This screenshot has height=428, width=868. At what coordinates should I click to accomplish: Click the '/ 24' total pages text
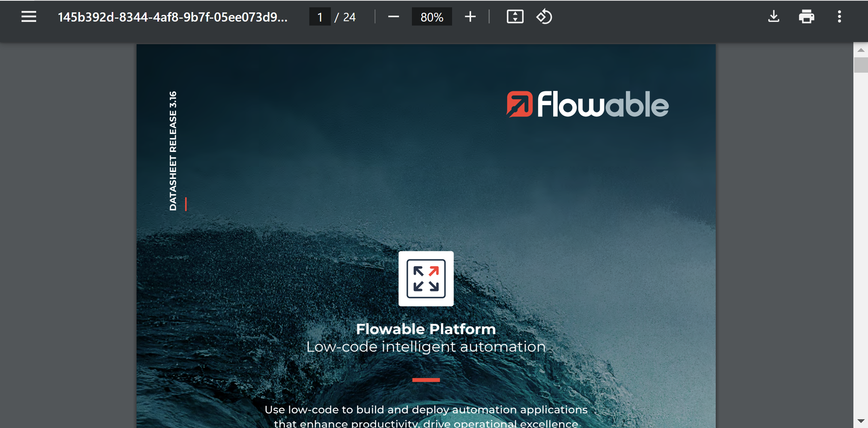345,17
